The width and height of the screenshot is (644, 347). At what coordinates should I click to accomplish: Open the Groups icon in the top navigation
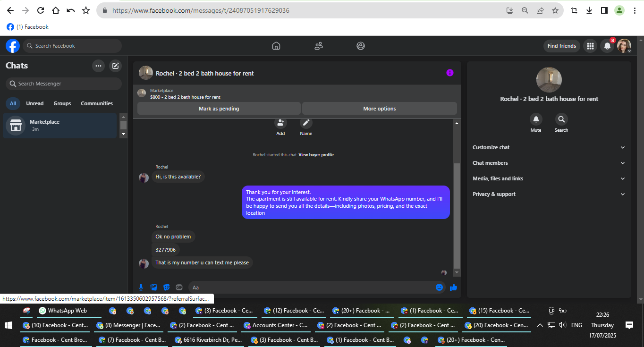361,46
